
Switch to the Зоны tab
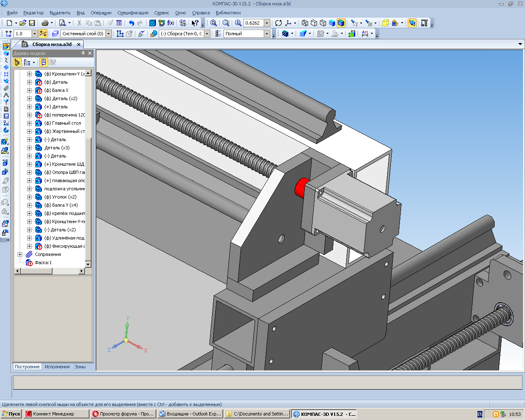[x=80, y=367]
